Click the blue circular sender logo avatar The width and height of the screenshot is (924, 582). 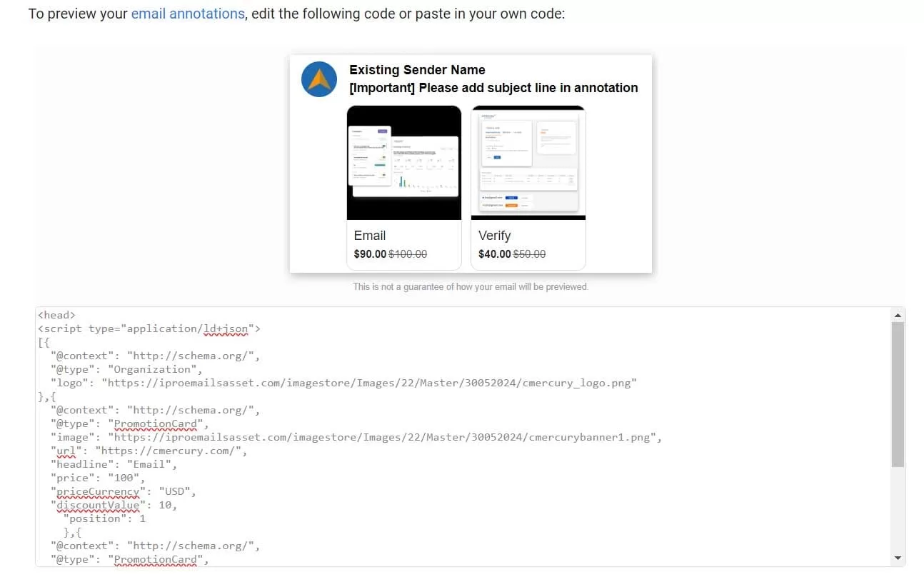319,79
